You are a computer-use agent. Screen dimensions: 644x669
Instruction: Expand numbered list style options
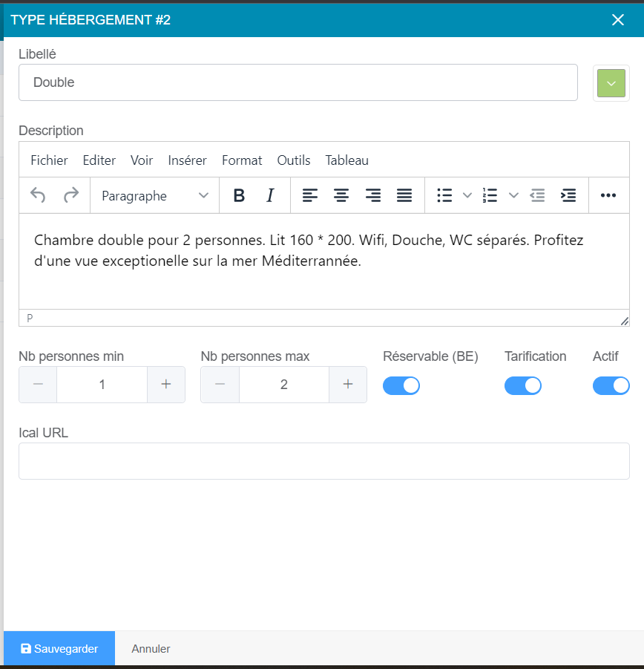tap(513, 195)
